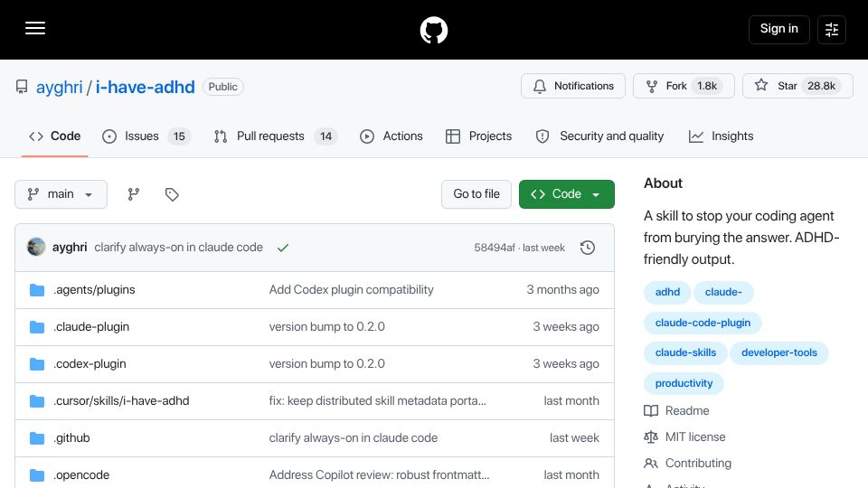This screenshot has width=868, height=488.
Task: Open the .claude-plugin folder
Action: click(x=91, y=327)
